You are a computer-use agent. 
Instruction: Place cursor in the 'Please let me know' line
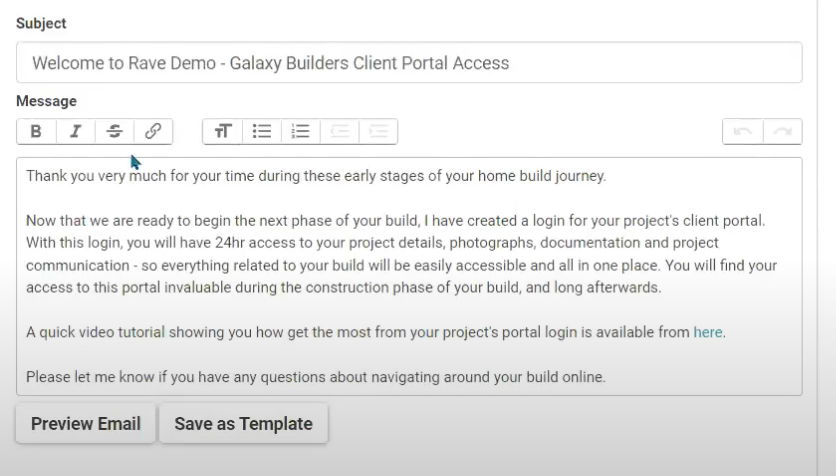316,377
